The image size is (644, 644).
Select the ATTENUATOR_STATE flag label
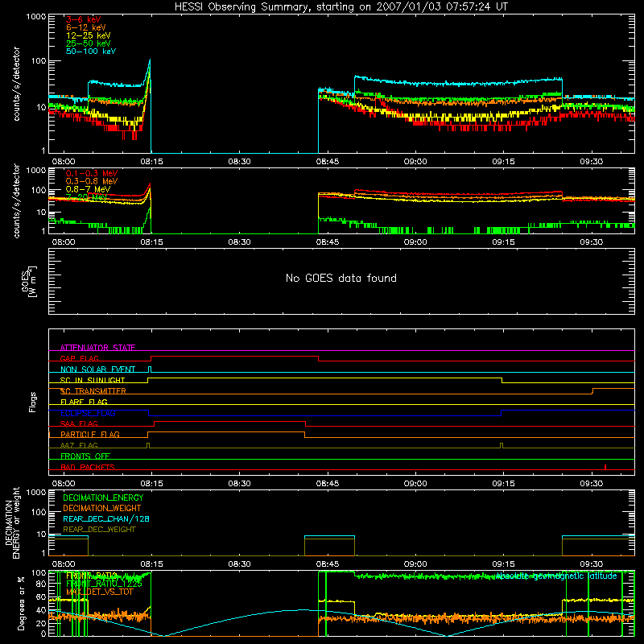pyautogui.click(x=97, y=348)
